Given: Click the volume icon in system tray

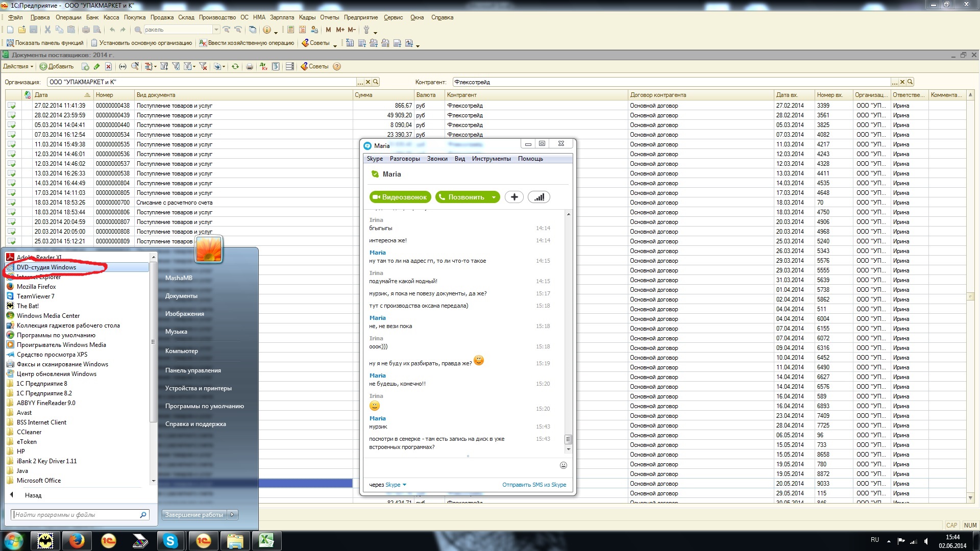Looking at the screenshot, I should [926, 541].
